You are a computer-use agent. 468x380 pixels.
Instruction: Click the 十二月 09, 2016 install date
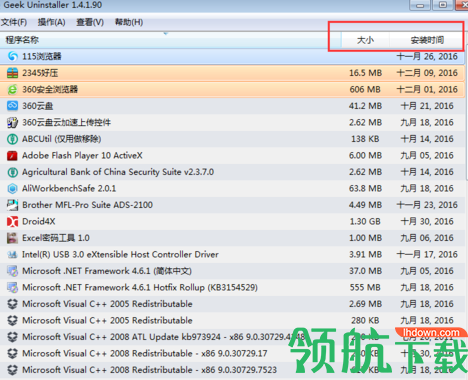click(427, 73)
